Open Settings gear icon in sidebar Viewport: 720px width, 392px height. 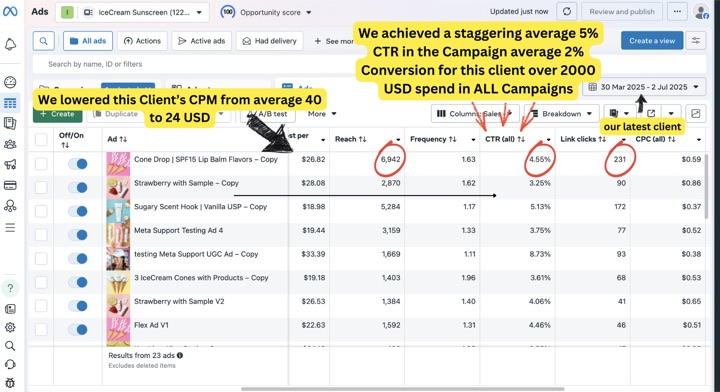(10, 327)
